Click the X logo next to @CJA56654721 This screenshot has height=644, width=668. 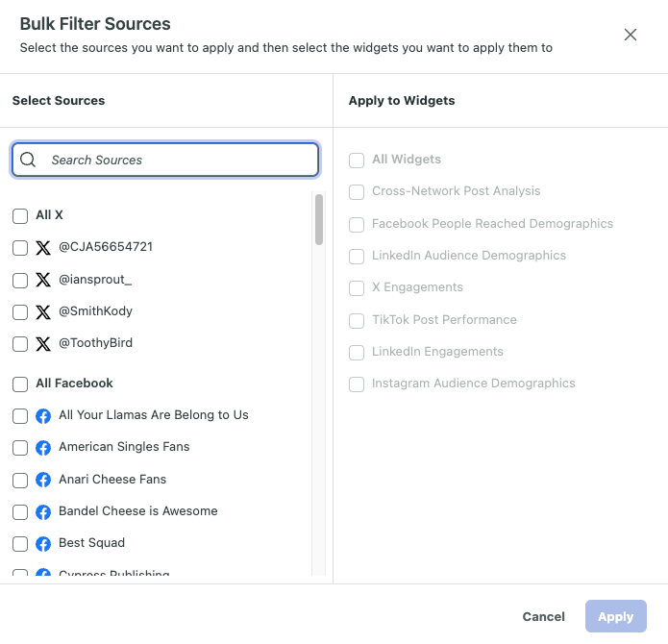(43, 247)
